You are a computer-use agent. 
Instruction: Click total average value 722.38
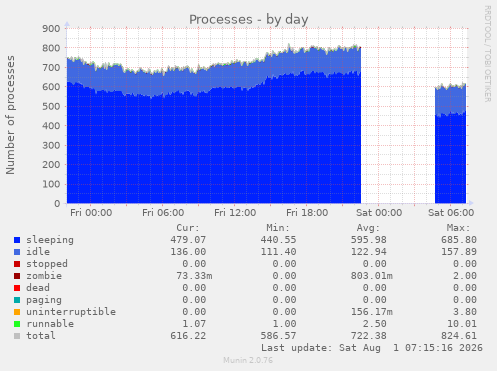tap(369, 336)
